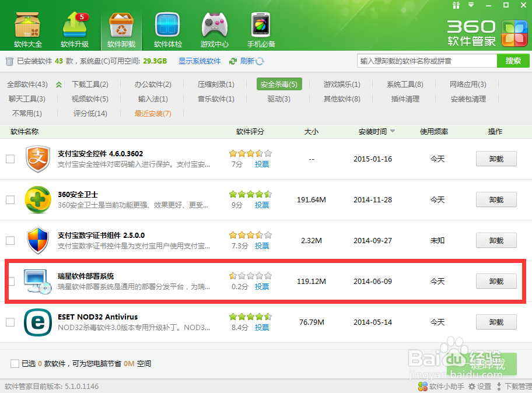Click the 显示系统软件 link
Image resolution: width=532 pixels, height=393 pixels.
tap(199, 61)
